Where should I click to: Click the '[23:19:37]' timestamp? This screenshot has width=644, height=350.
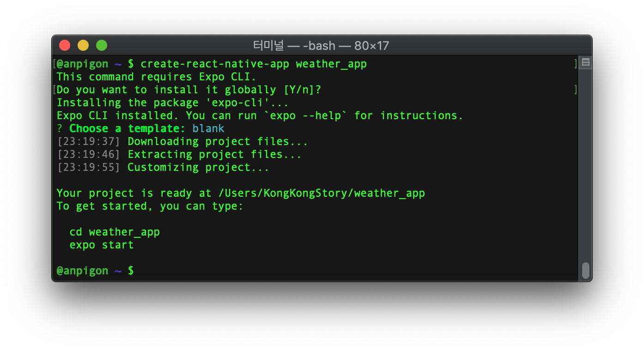[89, 142]
